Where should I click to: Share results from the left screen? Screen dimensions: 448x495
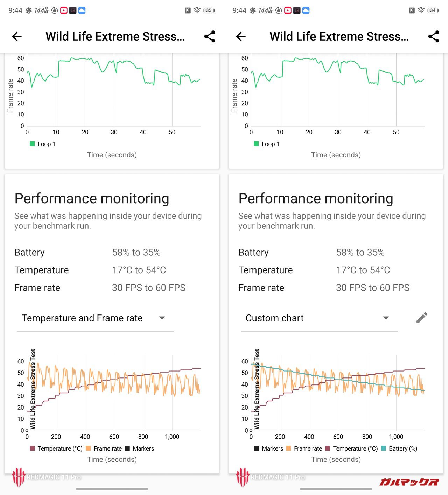(210, 36)
